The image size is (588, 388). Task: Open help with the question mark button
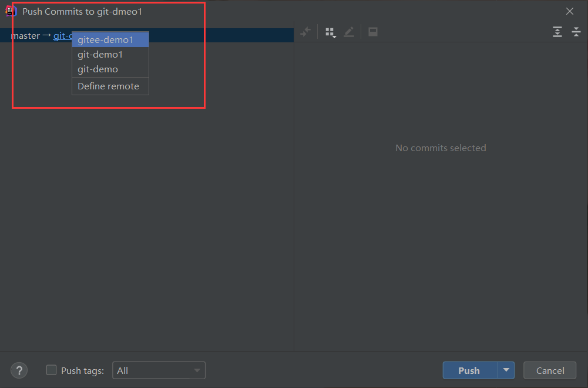(19, 371)
